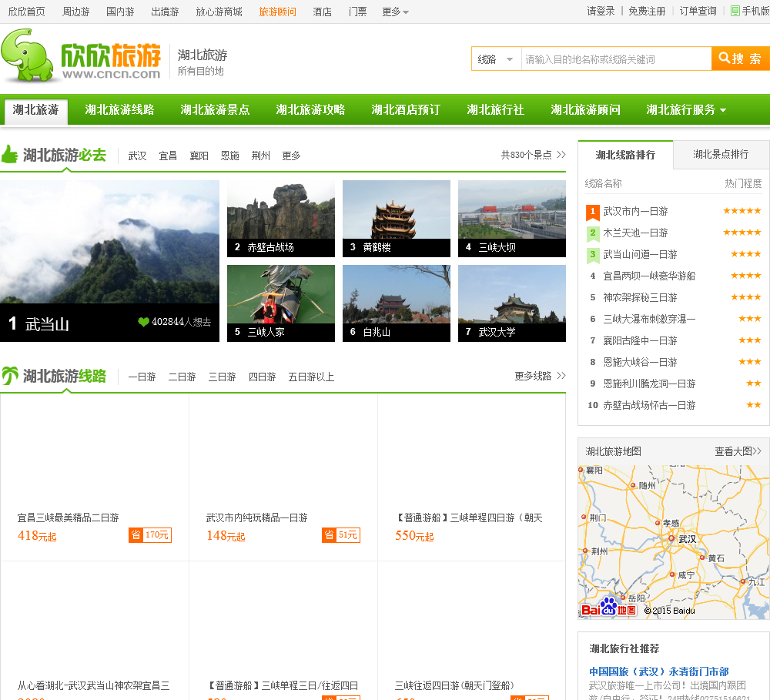Viewport: 770px width, 700px height.
Task: Click the arrows next to 更多线路
Action: 561,376
